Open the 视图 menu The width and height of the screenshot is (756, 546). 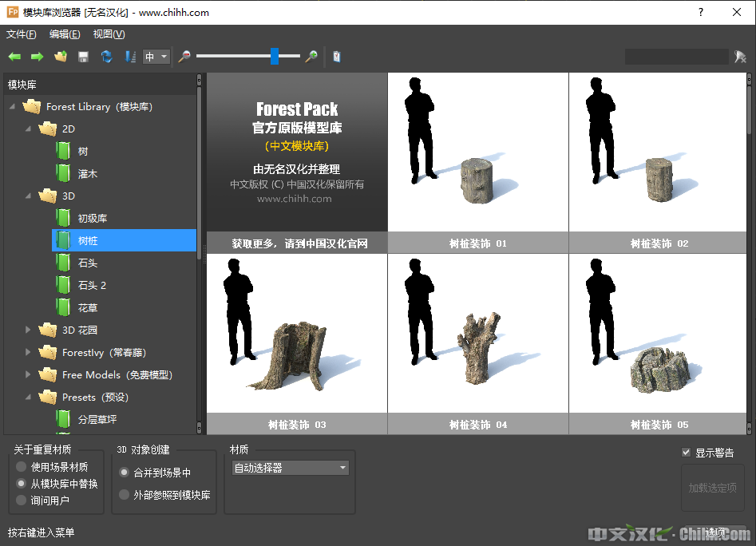pyautogui.click(x=109, y=34)
